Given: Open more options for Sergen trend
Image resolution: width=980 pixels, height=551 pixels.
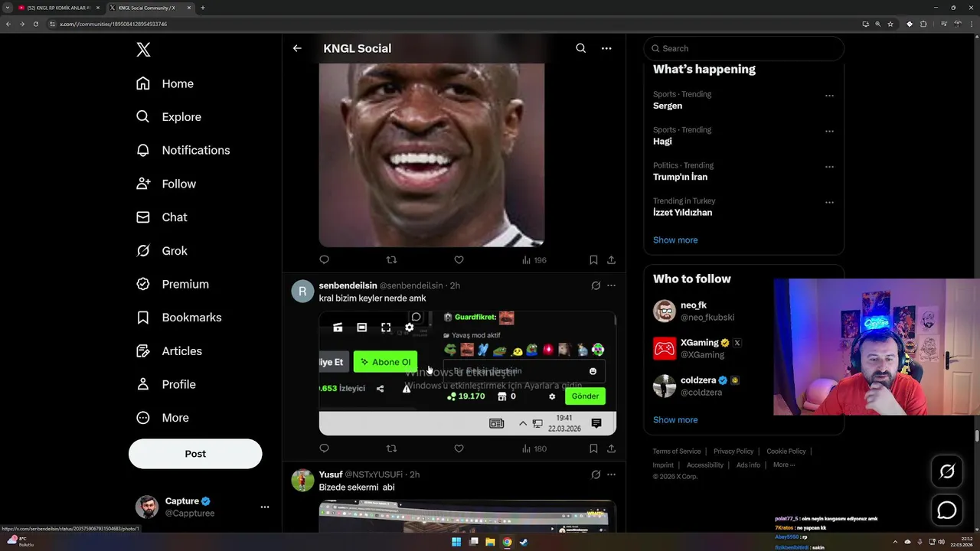Looking at the screenshot, I should pyautogui.click(x=829, y=96).
